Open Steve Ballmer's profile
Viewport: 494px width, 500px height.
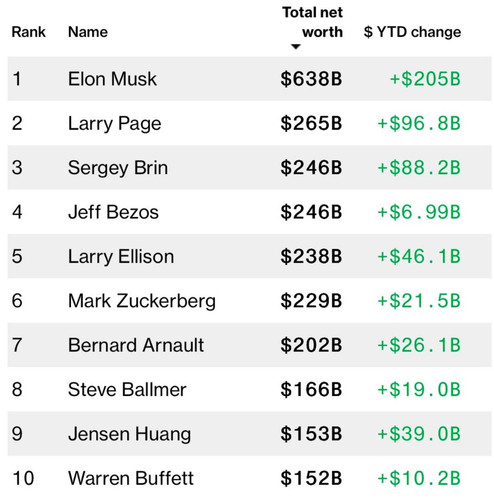127,390
